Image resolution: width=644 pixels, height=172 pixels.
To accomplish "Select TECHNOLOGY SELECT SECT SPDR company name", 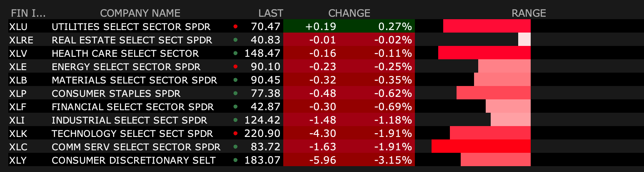I will point(132,134).
